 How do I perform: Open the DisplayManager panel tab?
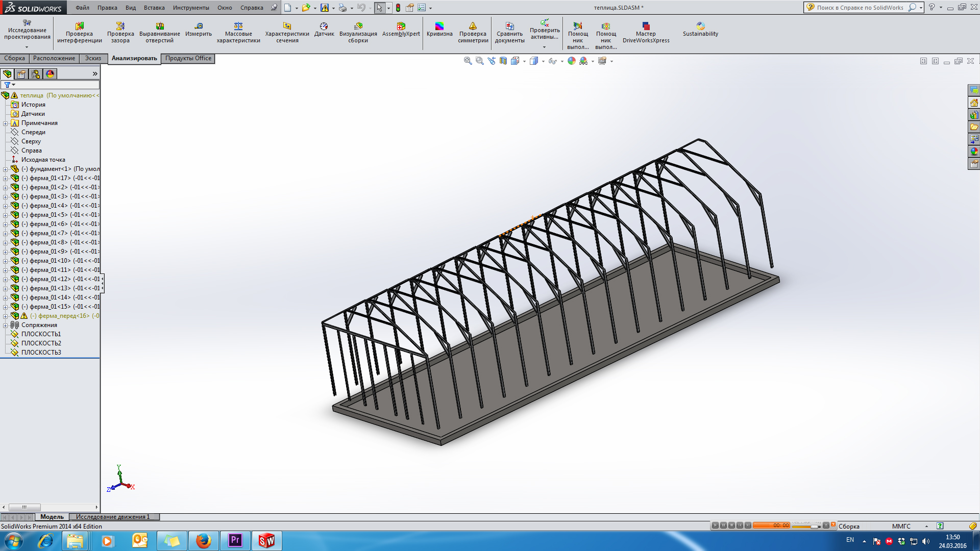pos(50,74)
